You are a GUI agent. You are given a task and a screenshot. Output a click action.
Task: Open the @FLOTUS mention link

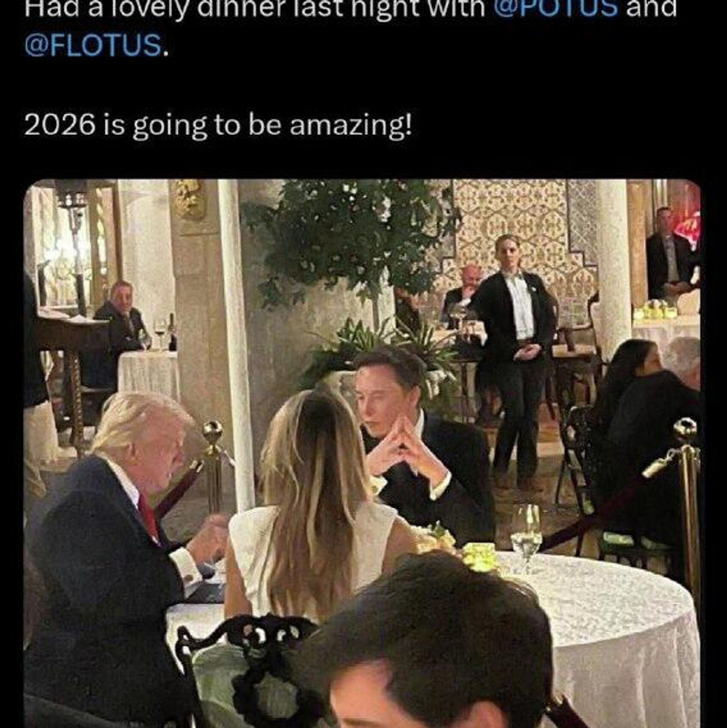click(x=93, y=45)
